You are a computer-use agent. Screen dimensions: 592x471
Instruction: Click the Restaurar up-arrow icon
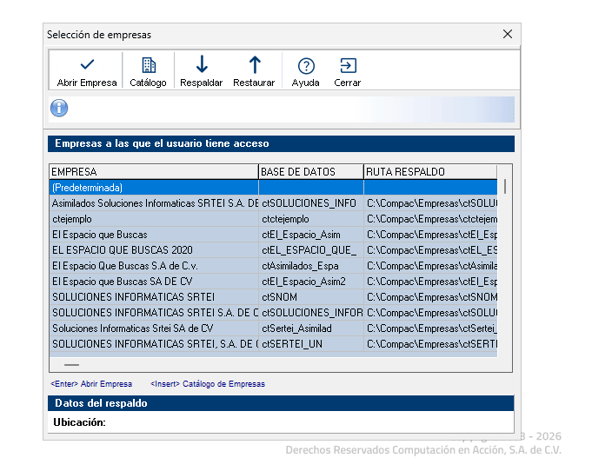[255, 65]
